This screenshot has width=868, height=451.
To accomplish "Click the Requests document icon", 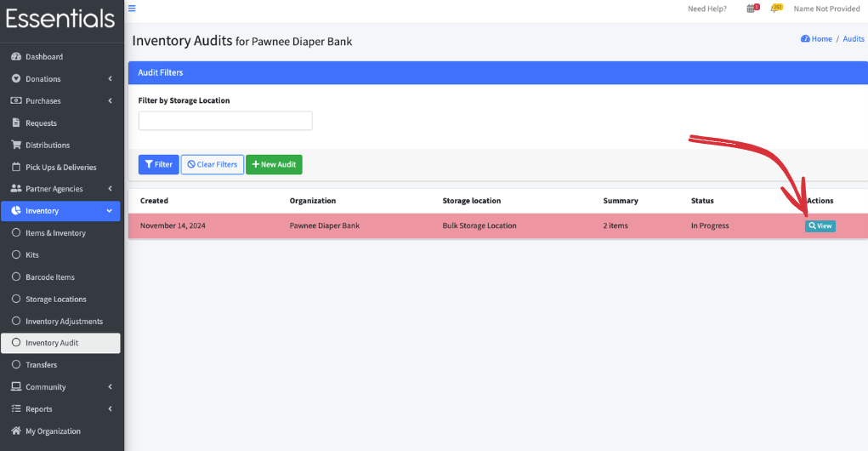I will pos(16,123).
